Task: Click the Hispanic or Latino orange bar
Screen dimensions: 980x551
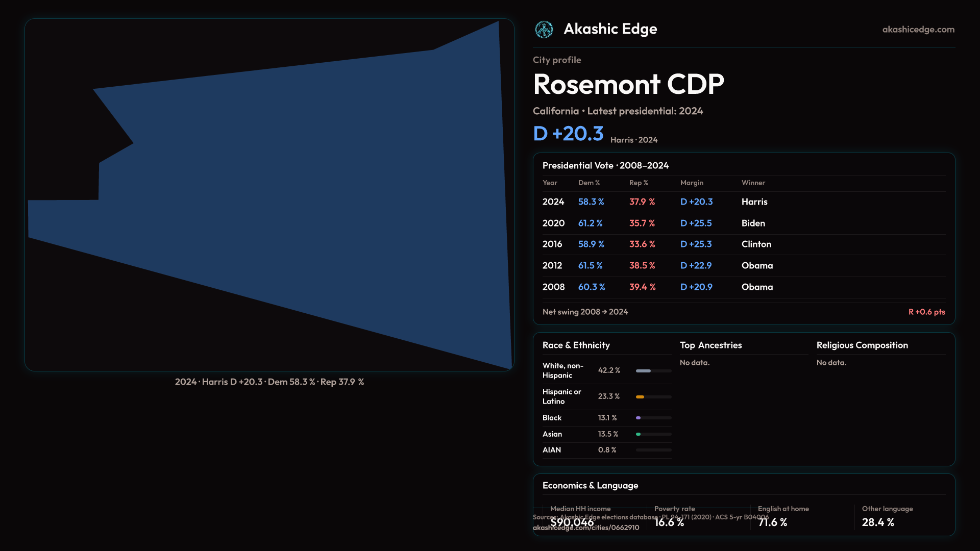Action: (641, 397)
